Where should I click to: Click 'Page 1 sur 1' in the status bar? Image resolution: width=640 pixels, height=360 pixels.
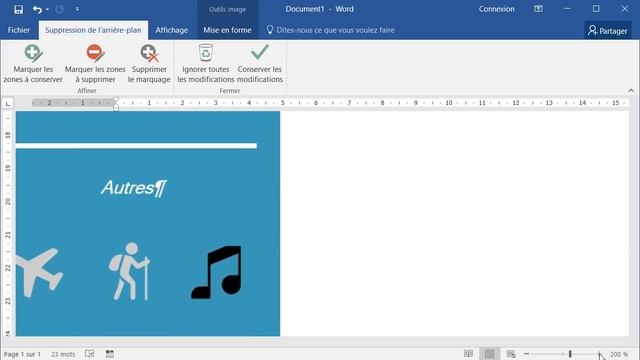[22, 354]
